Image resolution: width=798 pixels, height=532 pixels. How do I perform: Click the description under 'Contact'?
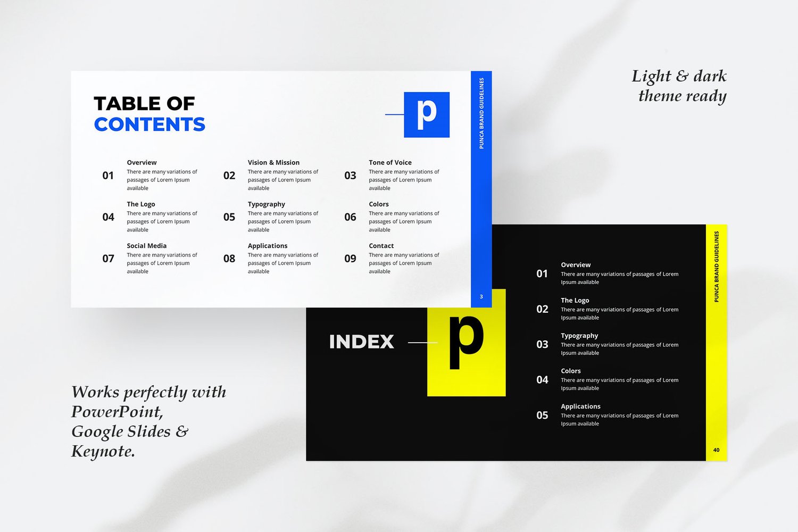pyautogui.click(x=404, y=263)
